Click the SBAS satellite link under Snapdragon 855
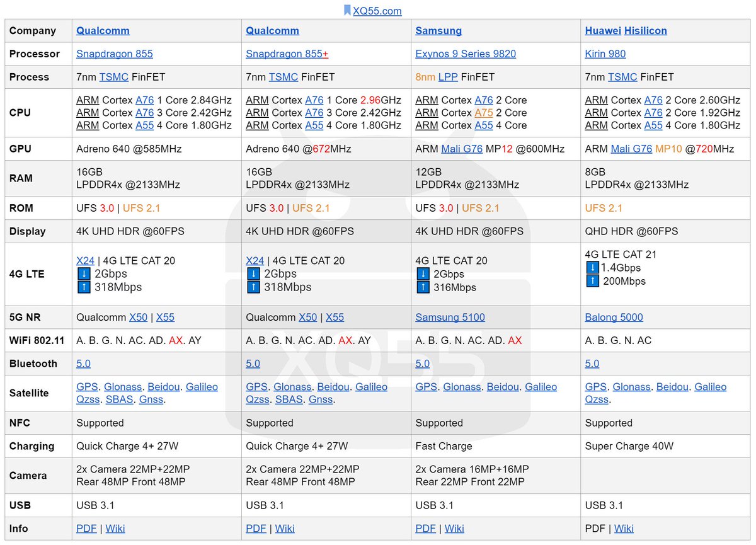This screenshot has height=545, width=756. point(120,399)
